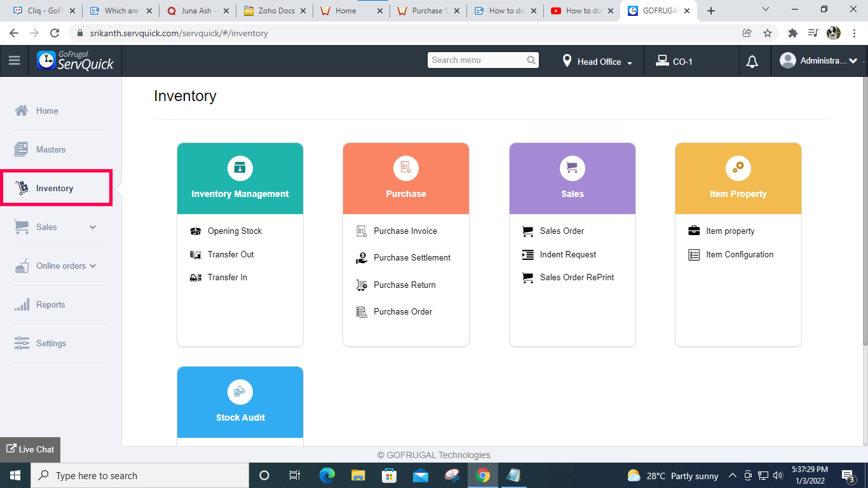Open the Live Chat button
This screenshot has height=488, width=868.
click(31, 449)
